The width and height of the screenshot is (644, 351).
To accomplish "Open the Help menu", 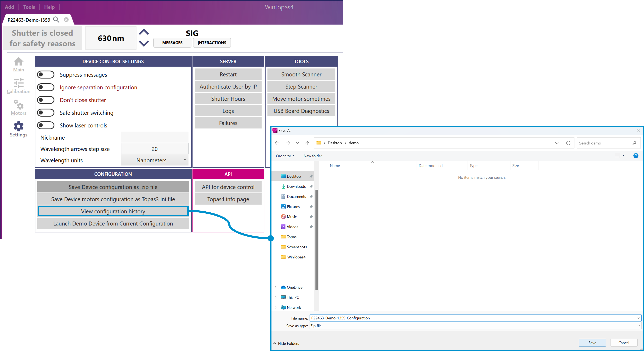I will [x=49, y=7].
